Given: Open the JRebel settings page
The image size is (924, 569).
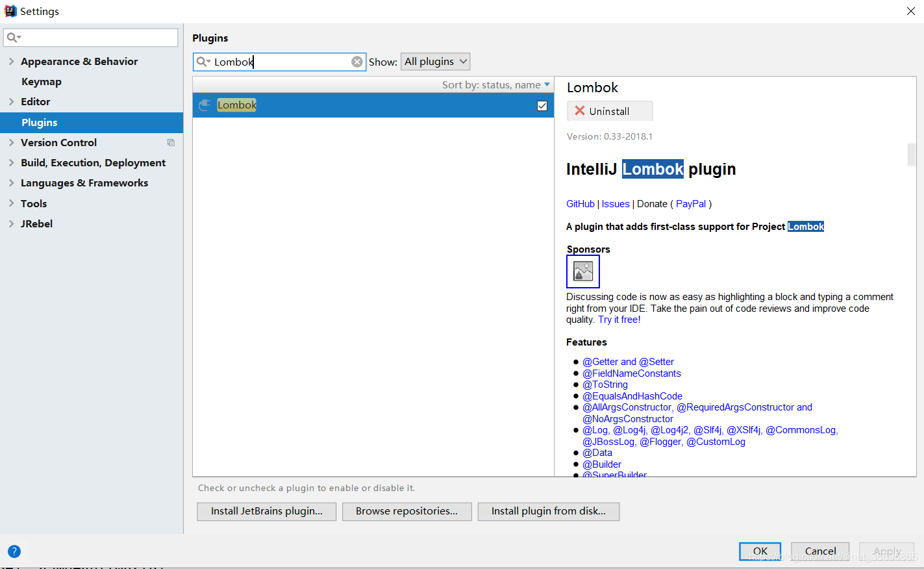Looking at the screenshot, I should coord(37,224).
